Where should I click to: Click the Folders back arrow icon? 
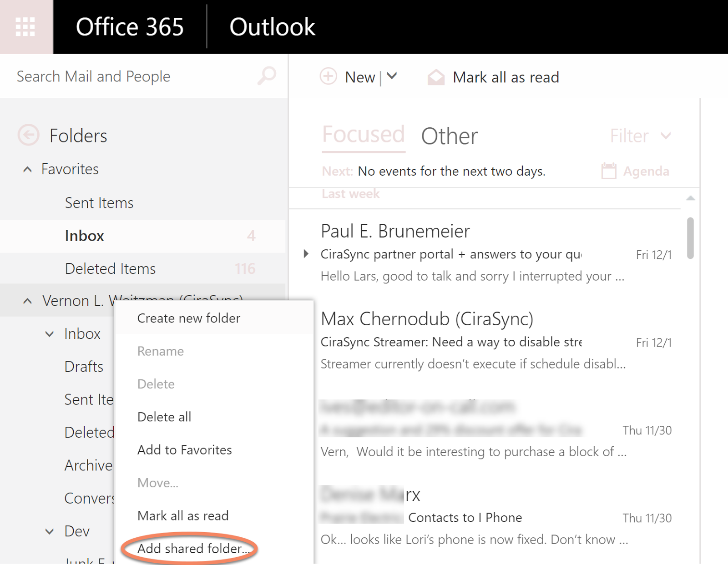coord(28,135)
